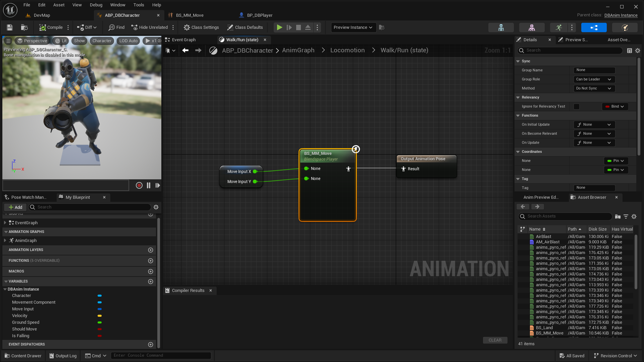
Task: Open the viewport hamburger options menu
Action: (8, 41)
